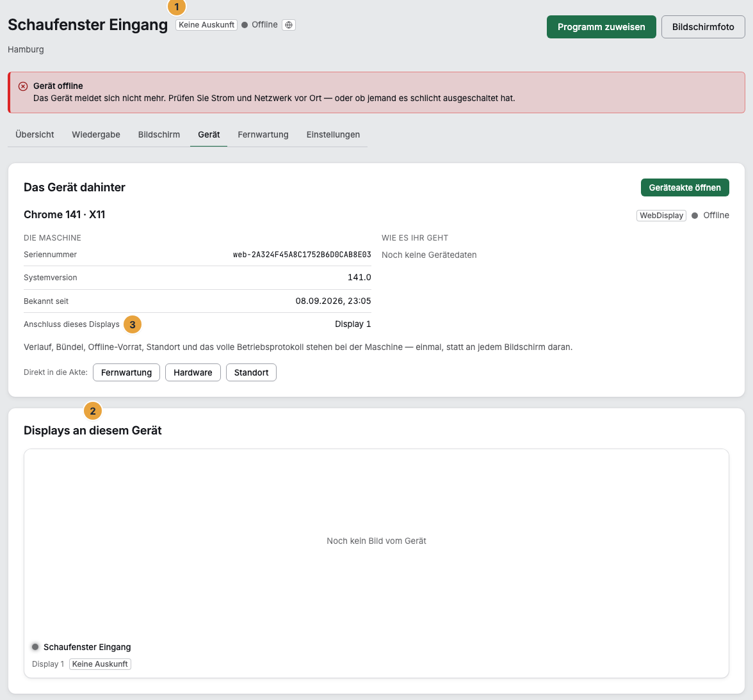Click the Display 1 value in the Anschluss row
This screenshot has width=753, height=700.
[x=353, y=324]
